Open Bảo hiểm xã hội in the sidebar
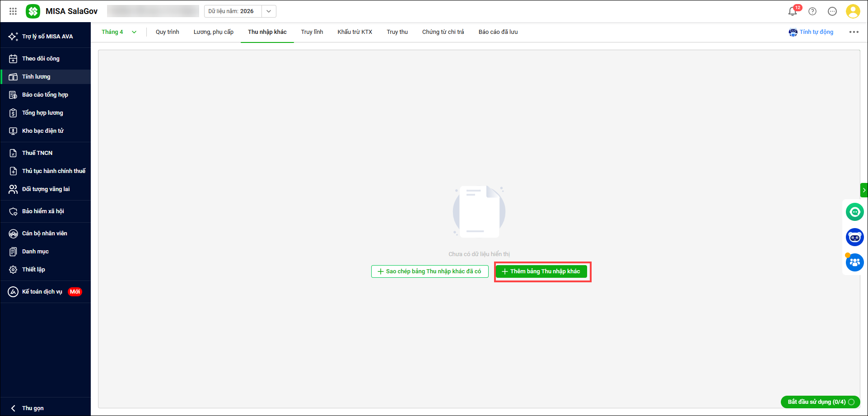Viewport: 868px width, 416px height. coord(43,211)
